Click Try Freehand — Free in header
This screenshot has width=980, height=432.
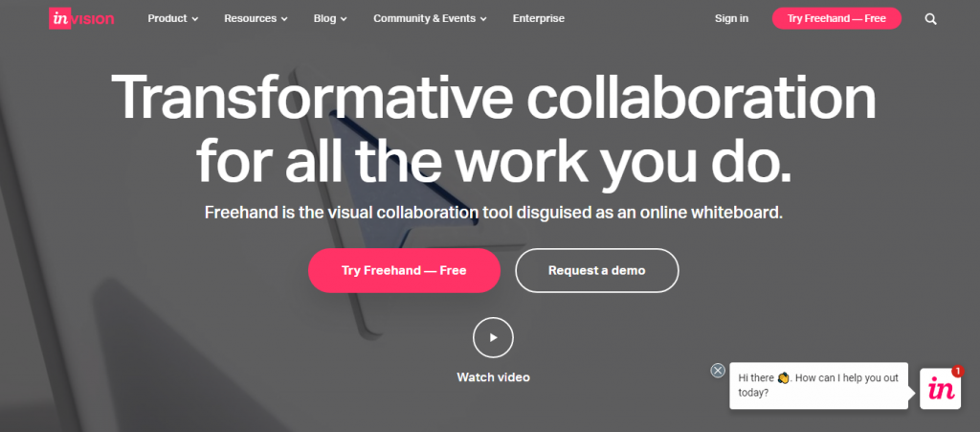tap(836, 19)
